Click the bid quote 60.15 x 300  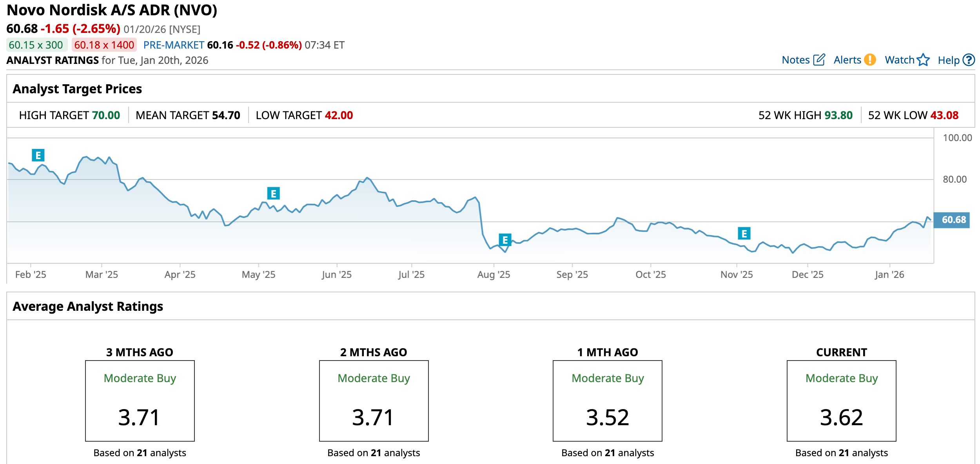36,45
